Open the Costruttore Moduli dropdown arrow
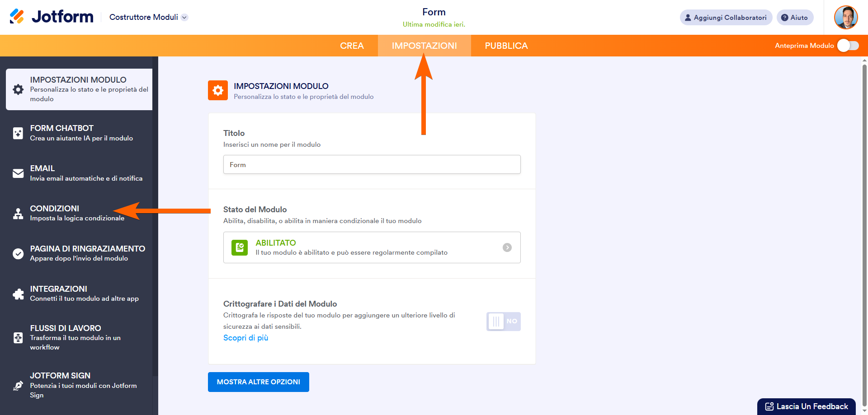The width and height of the screenshot is (868, 415). point(184,17)
